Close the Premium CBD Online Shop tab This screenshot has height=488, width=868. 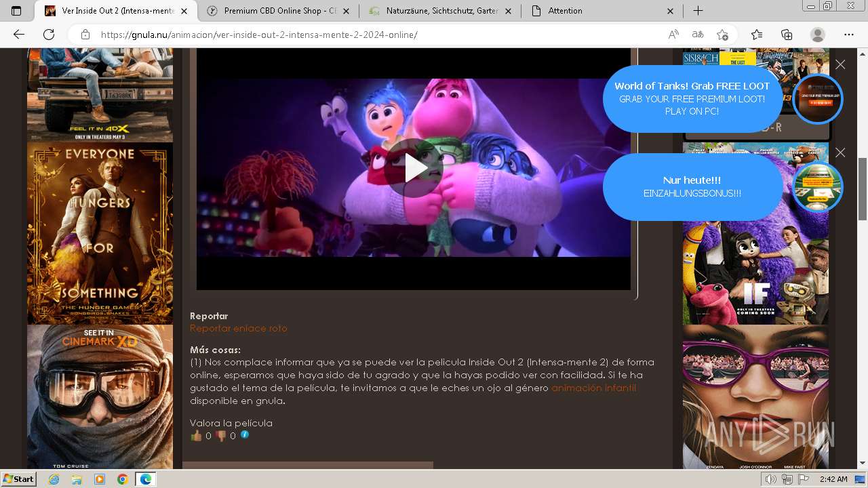[347, 11]
